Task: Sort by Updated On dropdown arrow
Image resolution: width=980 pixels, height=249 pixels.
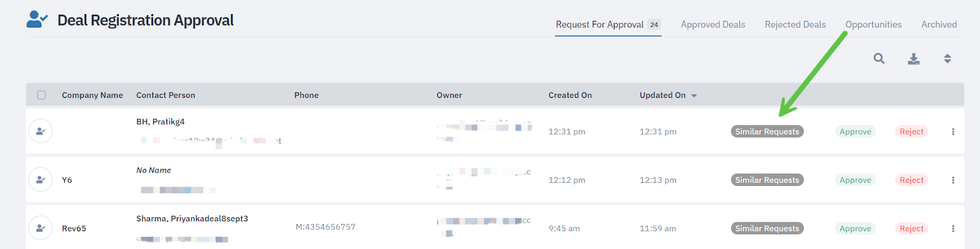Action: click(x=694, y=95)
